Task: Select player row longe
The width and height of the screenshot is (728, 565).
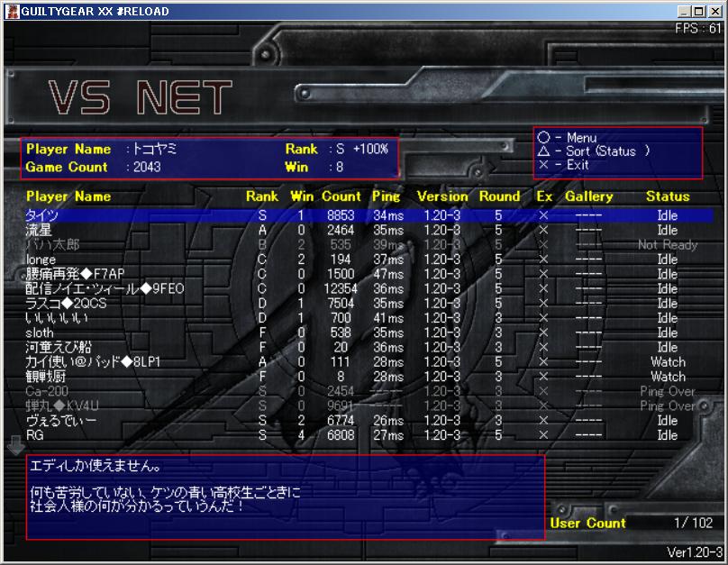Action: (x=369, y=260)
